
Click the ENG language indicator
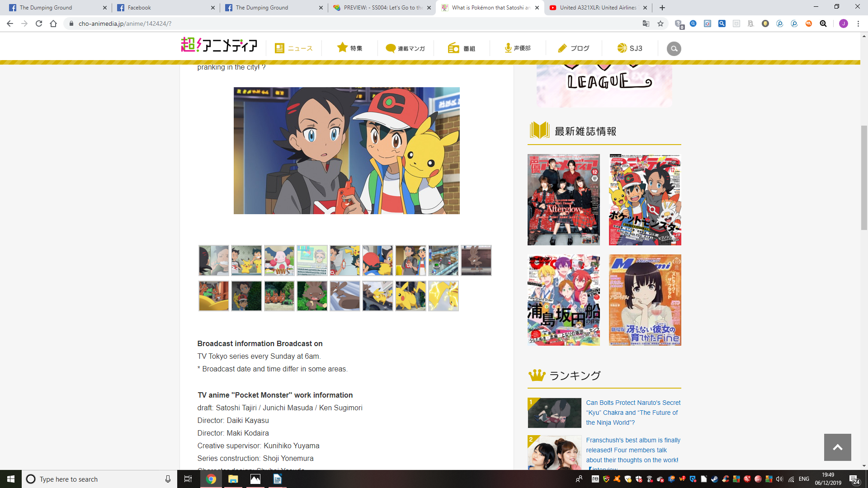pos(804,479)
